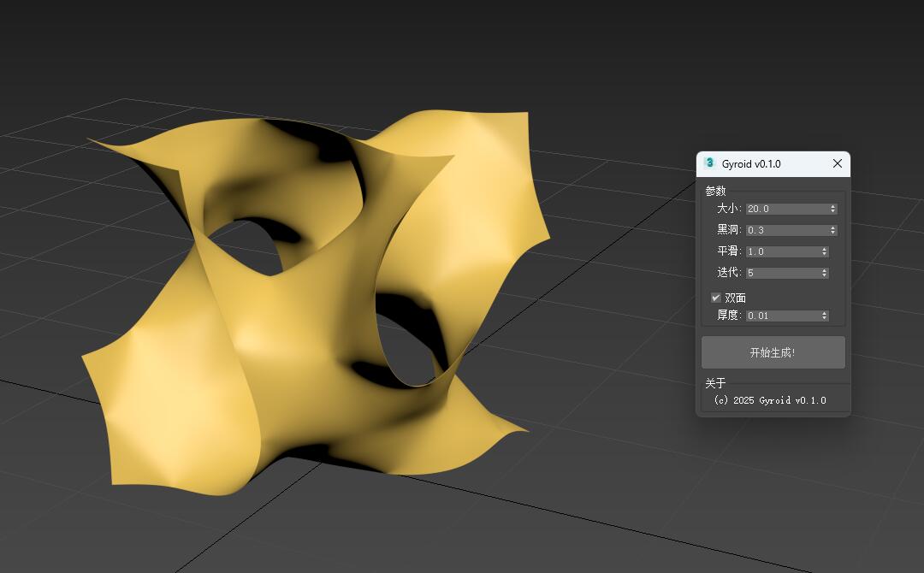
Task: Decrease 大小 with the spinner down arrow
Action: click(833, 211)
